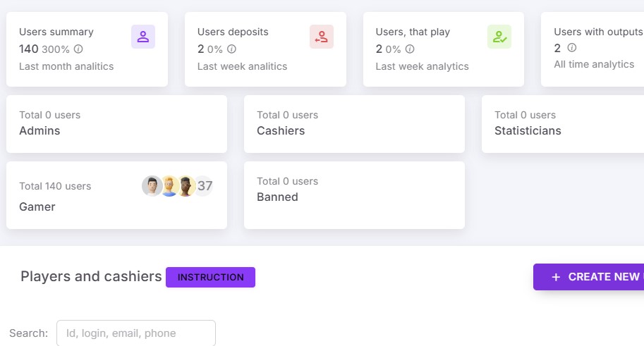The height and width of the screenshot is (346, 644).
Task: Open the Gamer role card
Action: pyautogui.click(x=116, y=195)
